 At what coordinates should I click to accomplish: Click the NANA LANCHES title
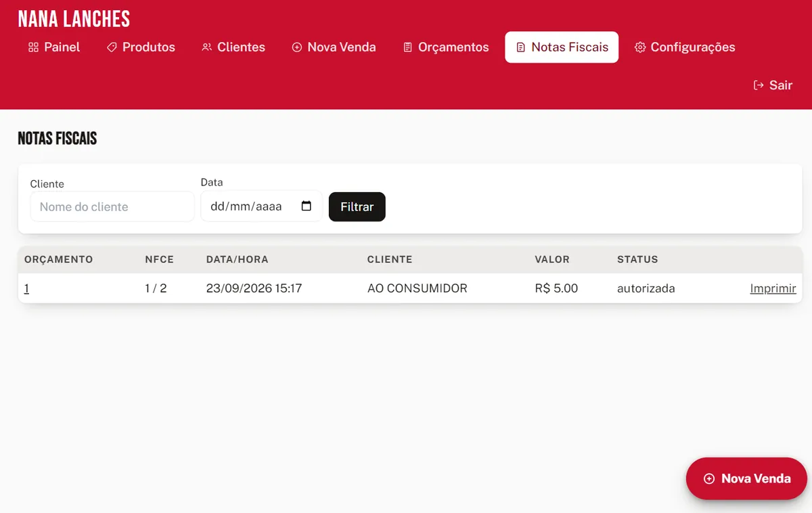(74, 19)
